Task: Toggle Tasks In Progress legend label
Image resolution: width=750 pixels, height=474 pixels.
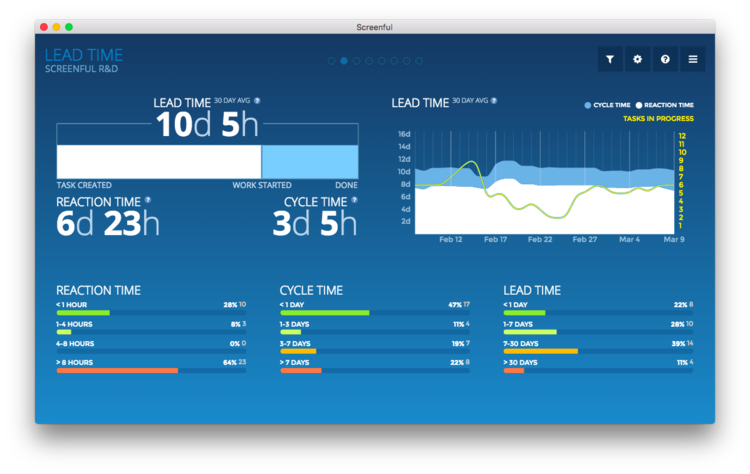Action: (x=658, y=119)
